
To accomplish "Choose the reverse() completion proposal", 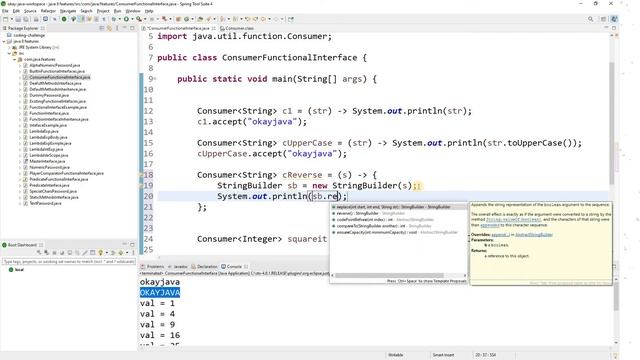I will pyautogui.click(x=398, y=213).
